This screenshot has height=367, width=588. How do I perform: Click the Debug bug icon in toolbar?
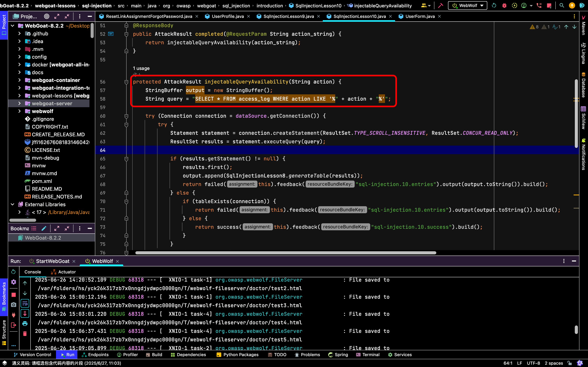point(504,5)
